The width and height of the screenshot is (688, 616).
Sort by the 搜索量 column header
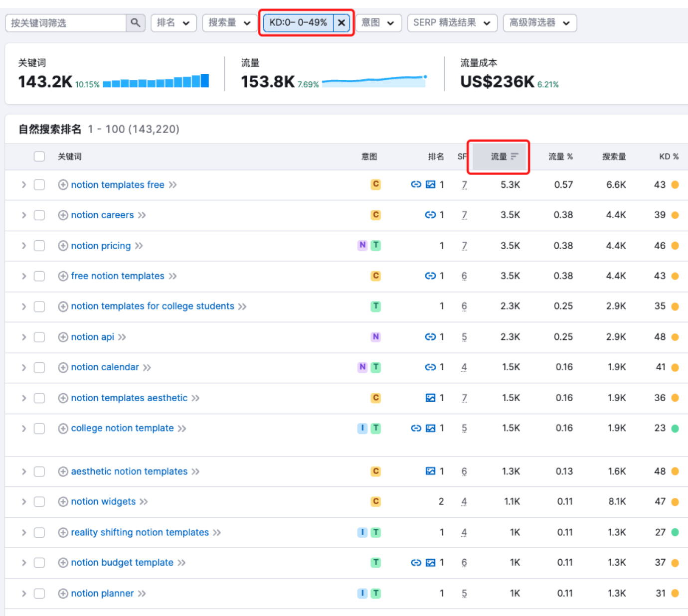tap(614, 156)
